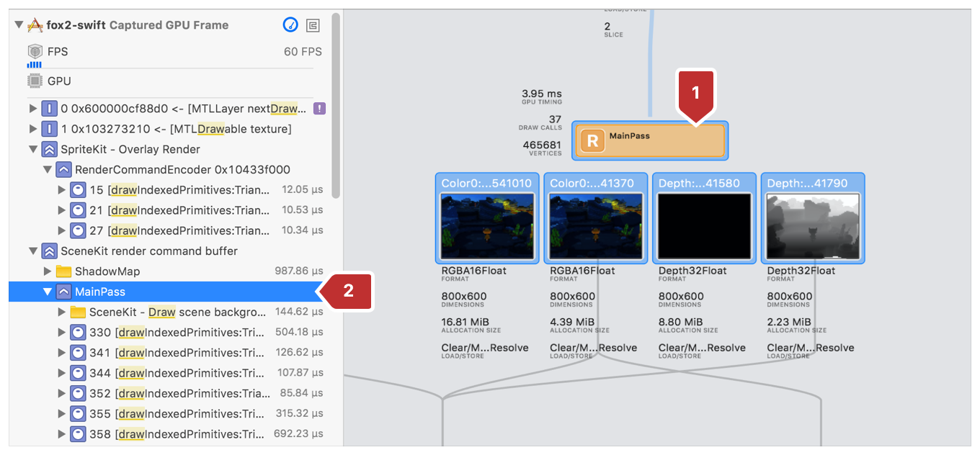
Task: Click the ShadowMap folder icon
Action: [x=63, y=271]
